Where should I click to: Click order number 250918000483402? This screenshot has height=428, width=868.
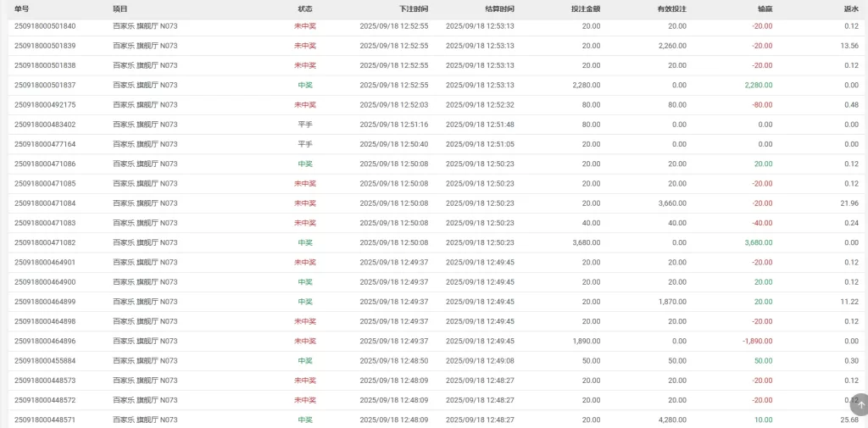(45, 125)
